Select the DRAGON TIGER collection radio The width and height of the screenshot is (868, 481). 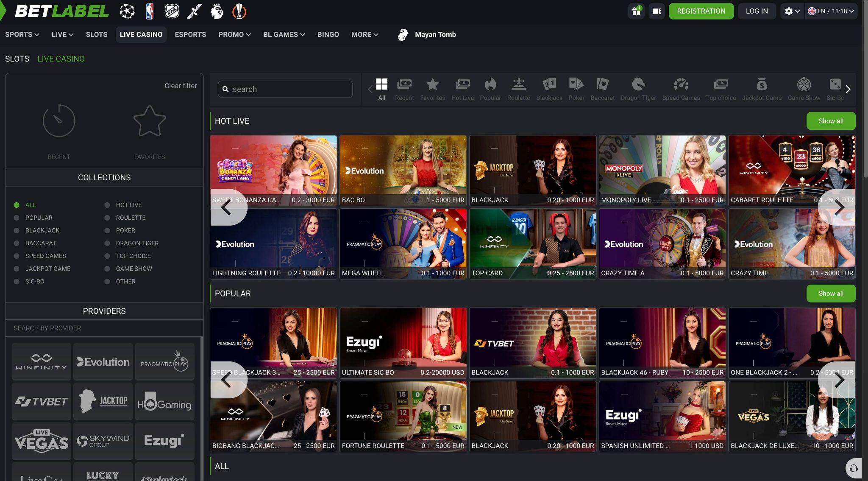click(107, 243)
